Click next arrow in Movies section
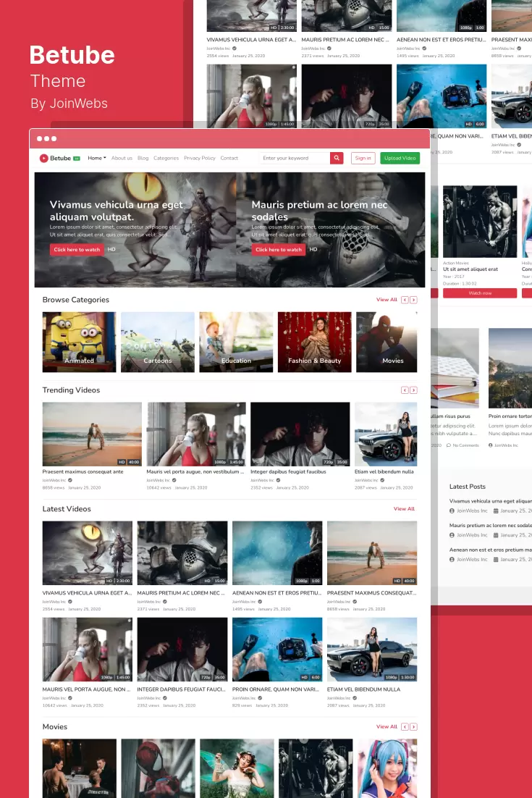532x798 pixels. coord(413,727)
